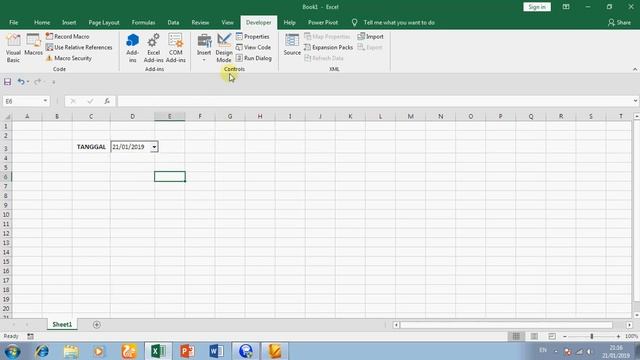Screen dimensions: 640x360
Task: Open the File menu
Action: point(13,22)
